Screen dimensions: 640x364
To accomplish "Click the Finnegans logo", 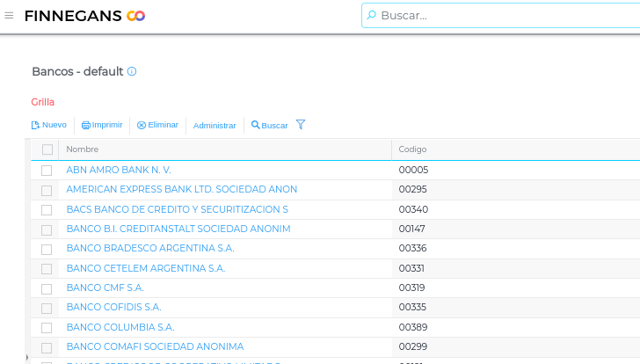I will tap(85, 16).
